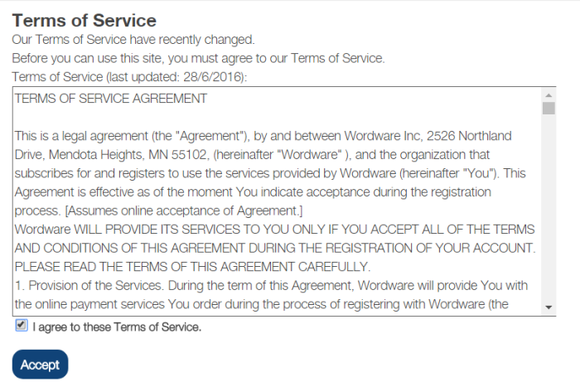Click the '[Assumes online acceptance of Agreement.]' text
Viewport: 580px width, 392px height.
[x=184, y=211]
